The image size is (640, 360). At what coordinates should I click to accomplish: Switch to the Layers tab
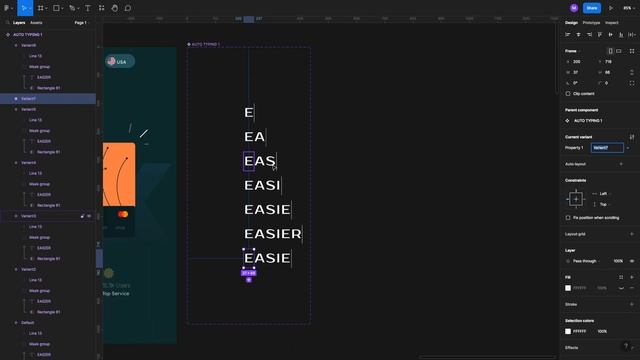19,23
